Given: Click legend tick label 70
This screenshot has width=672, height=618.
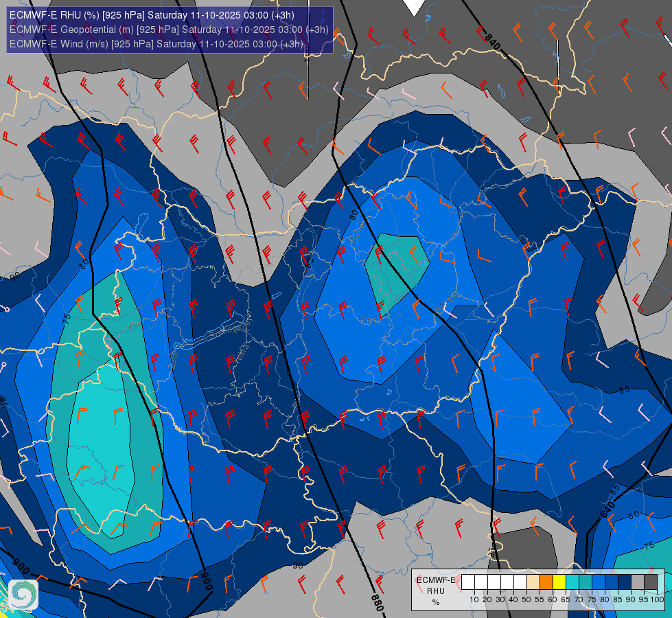Looking at the screenshot, I should point(579,599).
